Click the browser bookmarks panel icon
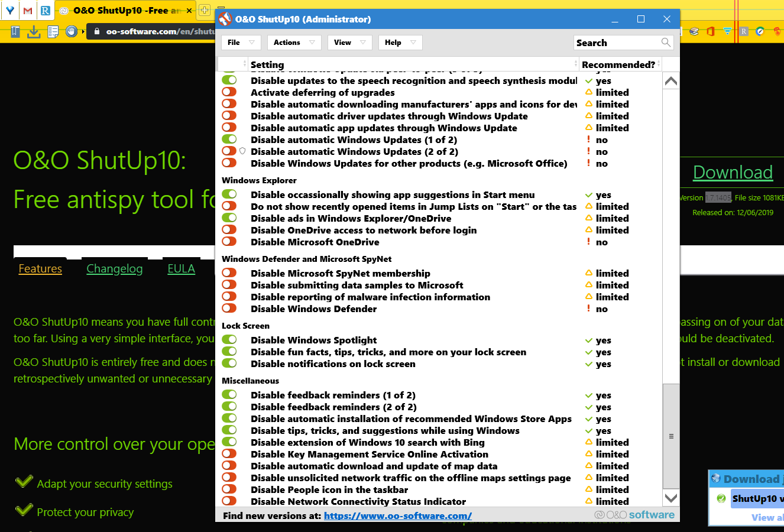The height and width of the screenshot is (532, 784). click(x=15, y=31)
